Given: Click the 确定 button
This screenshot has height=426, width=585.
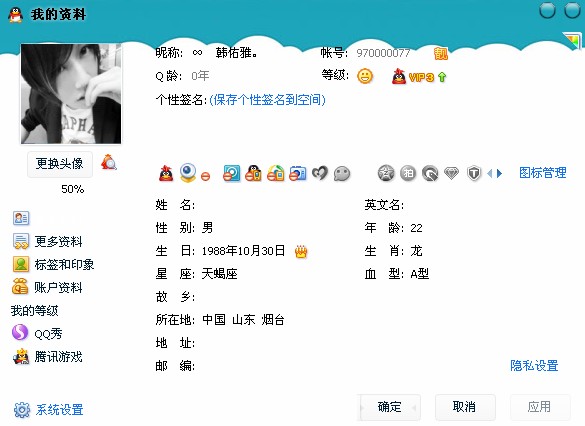Looking at the screenshot, I should tap(390, 407).
